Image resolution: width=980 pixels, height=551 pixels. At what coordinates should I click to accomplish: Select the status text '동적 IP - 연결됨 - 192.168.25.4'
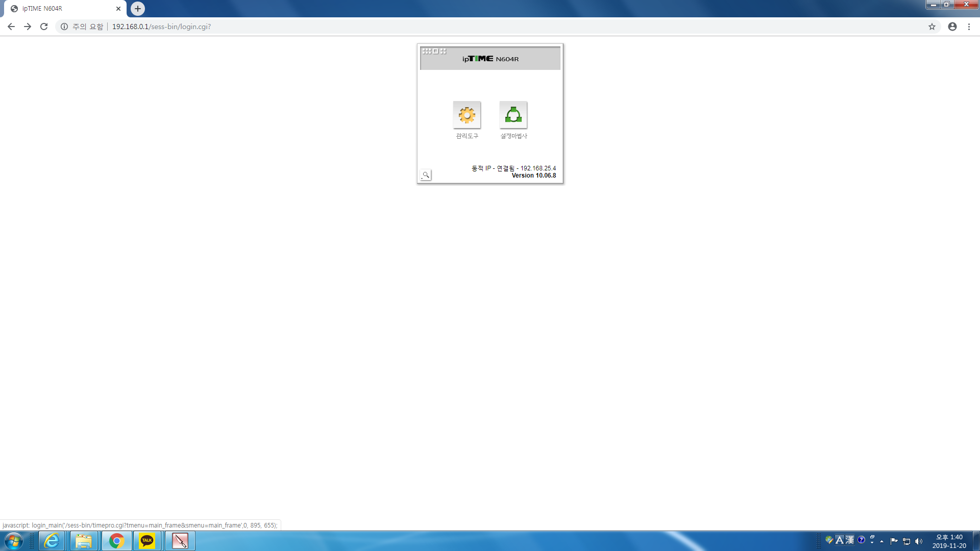click(x=513, y=168)
